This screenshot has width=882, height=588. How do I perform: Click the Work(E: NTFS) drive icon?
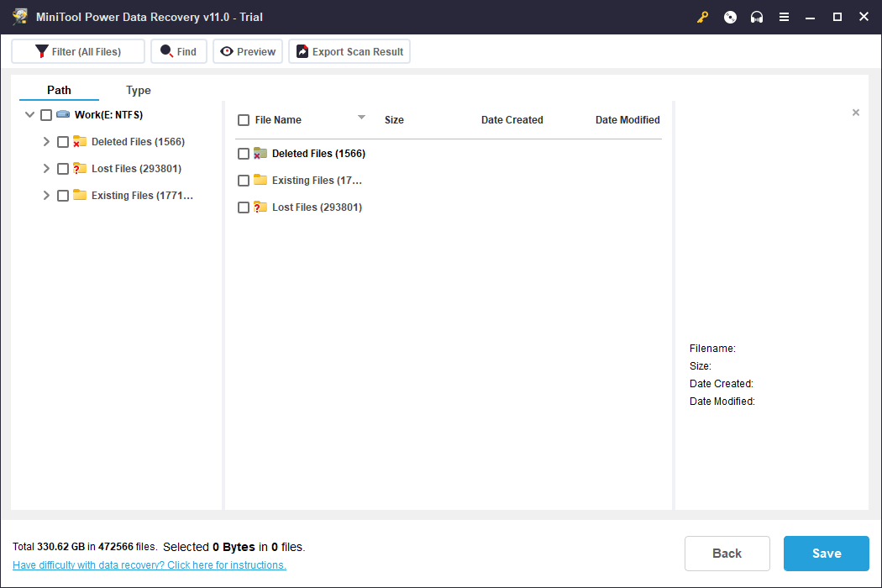coord(63,114)
